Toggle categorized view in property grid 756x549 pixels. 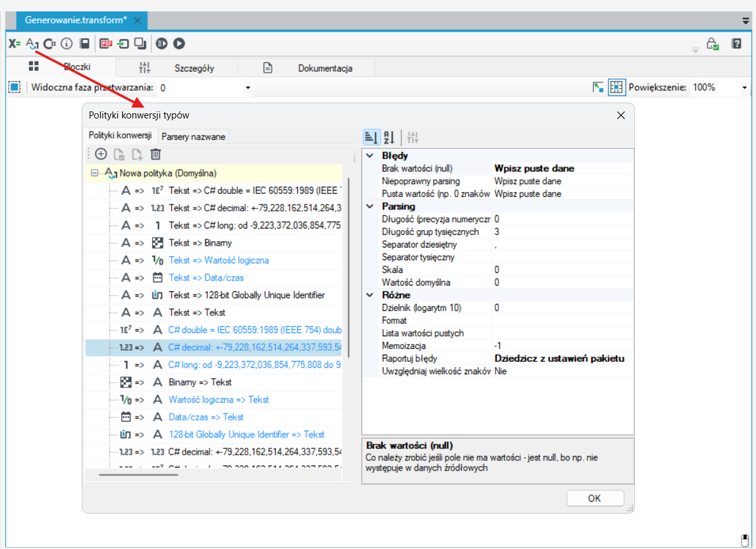coord(371,138)
